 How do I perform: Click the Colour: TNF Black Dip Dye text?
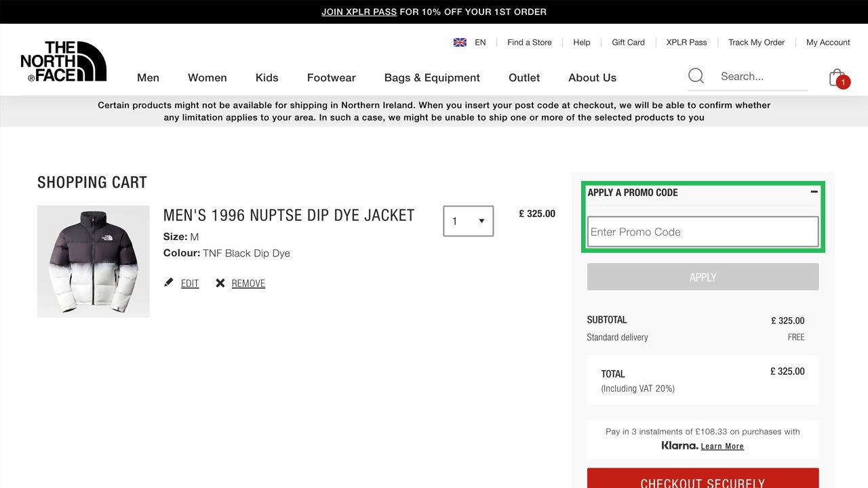(226, 253)
